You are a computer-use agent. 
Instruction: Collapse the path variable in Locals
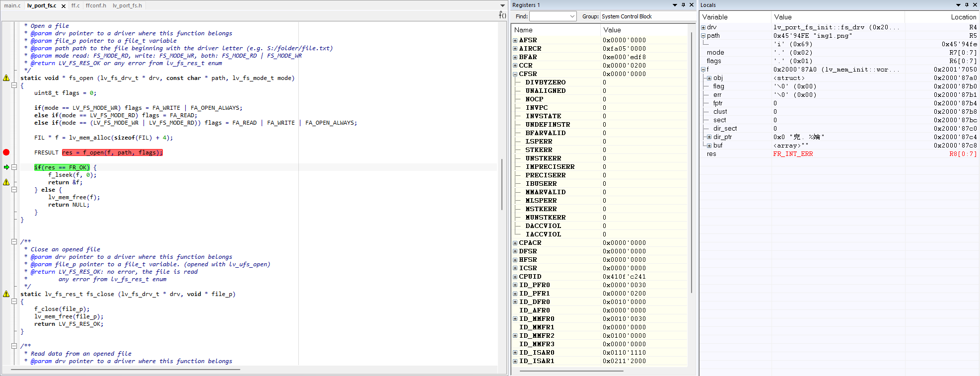(703, 36)
